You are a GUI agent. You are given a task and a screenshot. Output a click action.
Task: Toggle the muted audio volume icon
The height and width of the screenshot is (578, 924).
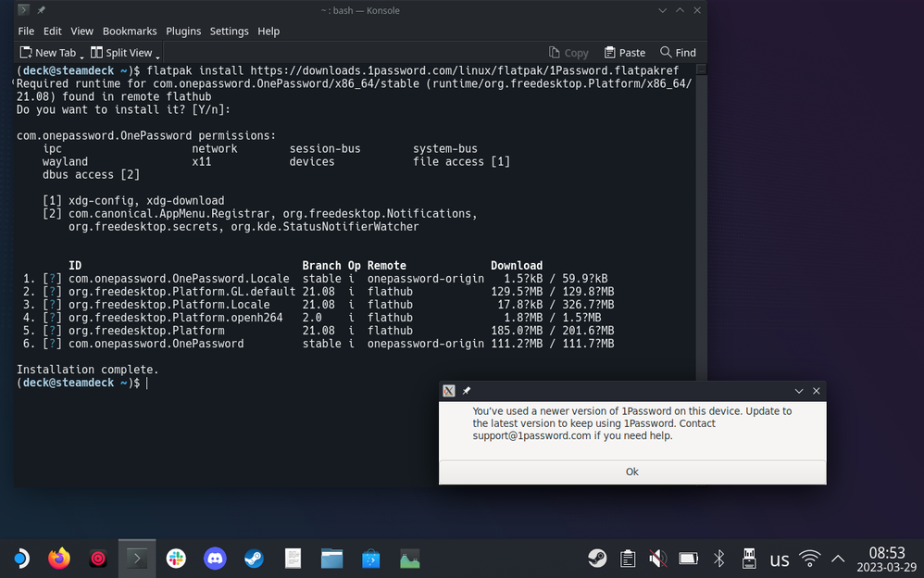pos(657,559)
